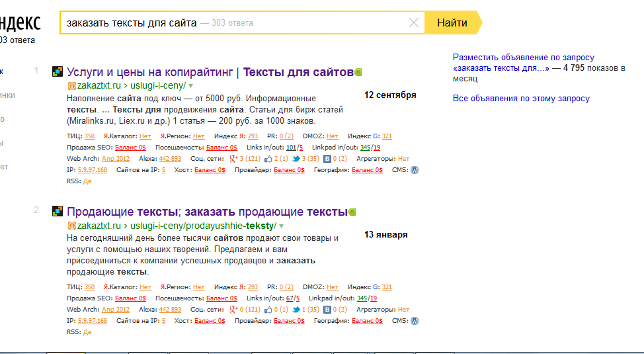The image size is (644, 354).
Task: Click the Facebook like icon in second result
Action: (268, 310)
